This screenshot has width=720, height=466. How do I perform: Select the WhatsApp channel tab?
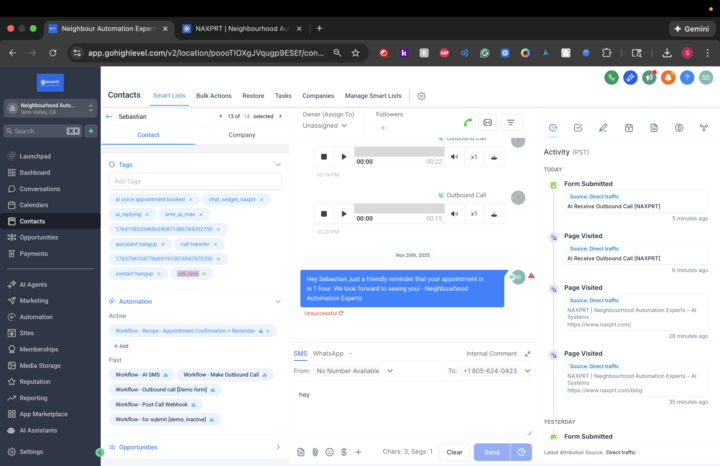328,354
